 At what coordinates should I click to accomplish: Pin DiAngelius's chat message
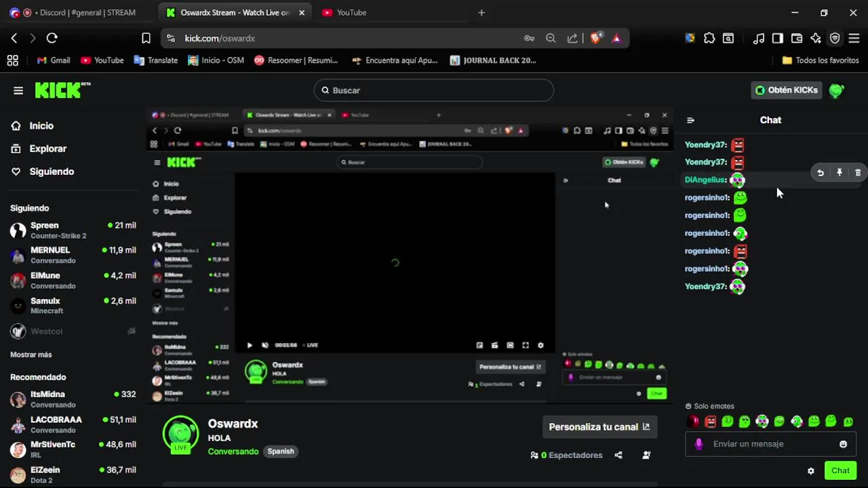(840, 173)
